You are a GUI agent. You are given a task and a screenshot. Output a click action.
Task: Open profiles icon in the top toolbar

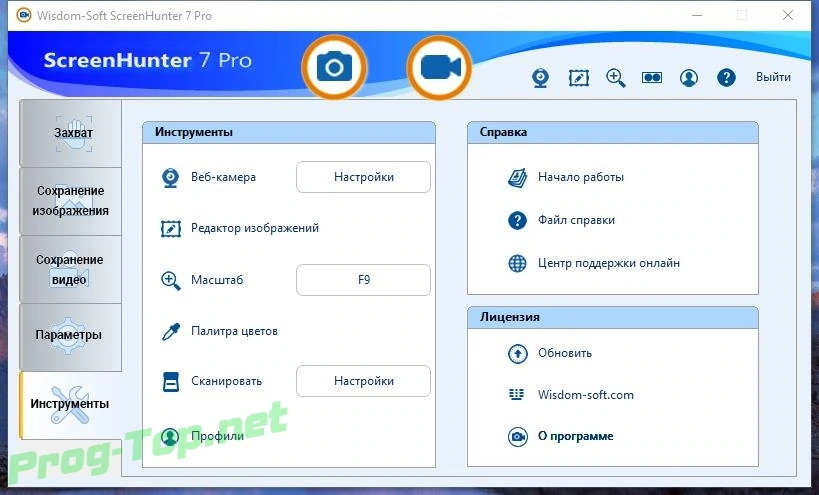[x=689, y=78]
